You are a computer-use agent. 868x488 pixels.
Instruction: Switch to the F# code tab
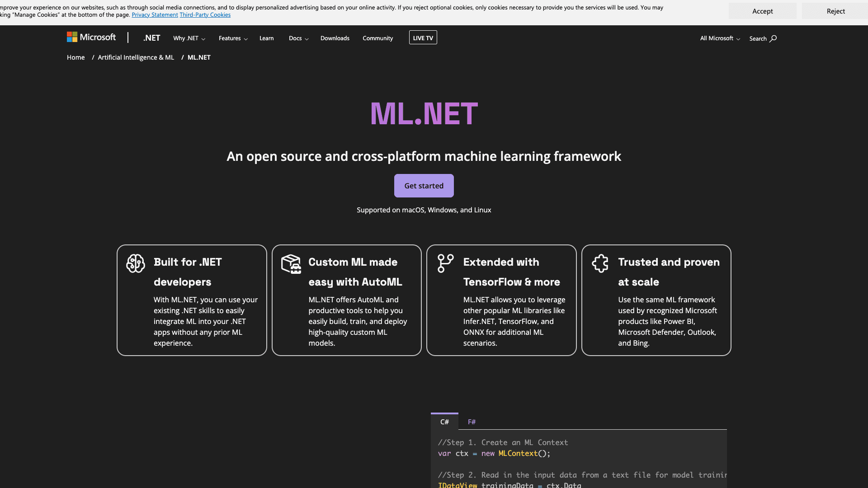pyautogui.click(x=472, y=422)
